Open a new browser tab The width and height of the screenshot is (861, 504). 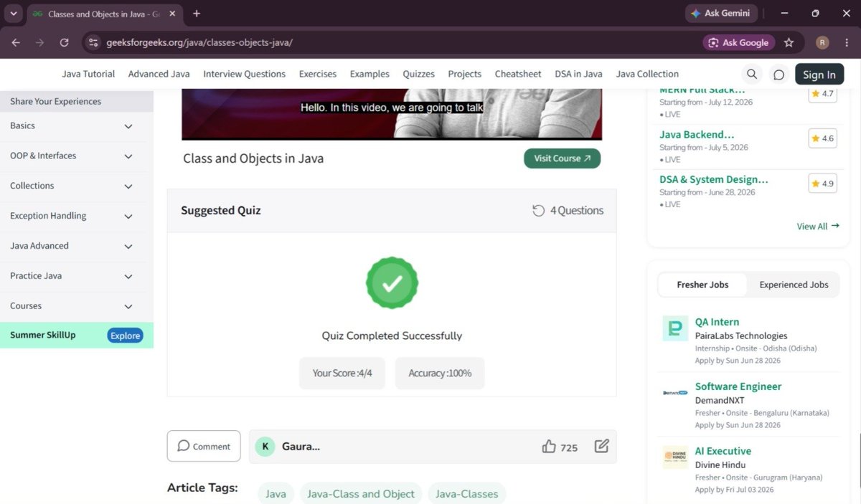[x=197, y=14]
